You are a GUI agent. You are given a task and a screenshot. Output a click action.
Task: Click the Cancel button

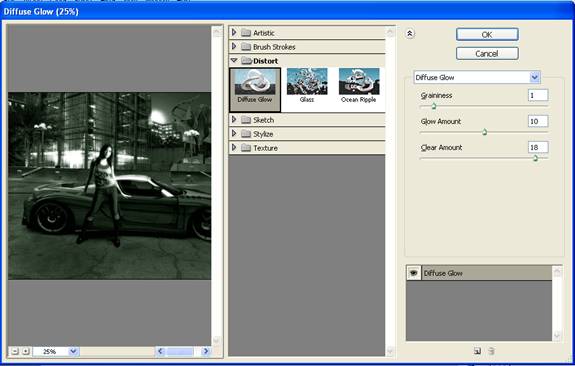click(487, 54)
